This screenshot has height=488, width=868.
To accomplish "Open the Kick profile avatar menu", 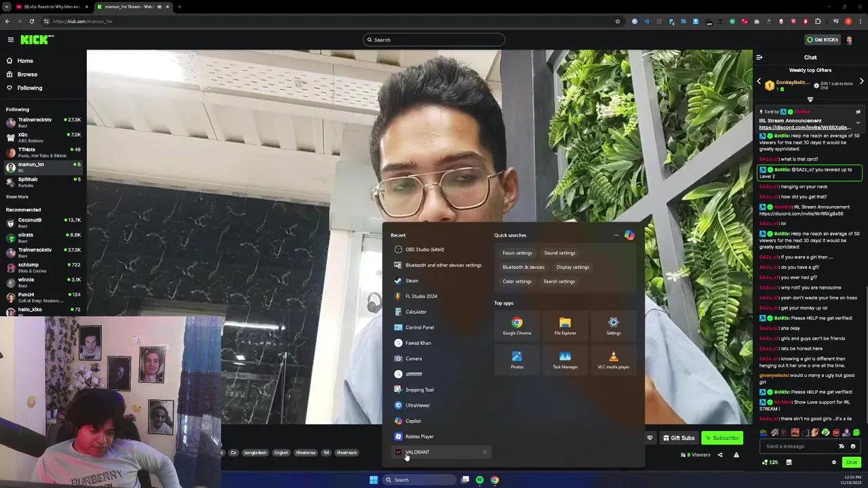I will coord(850,40).
